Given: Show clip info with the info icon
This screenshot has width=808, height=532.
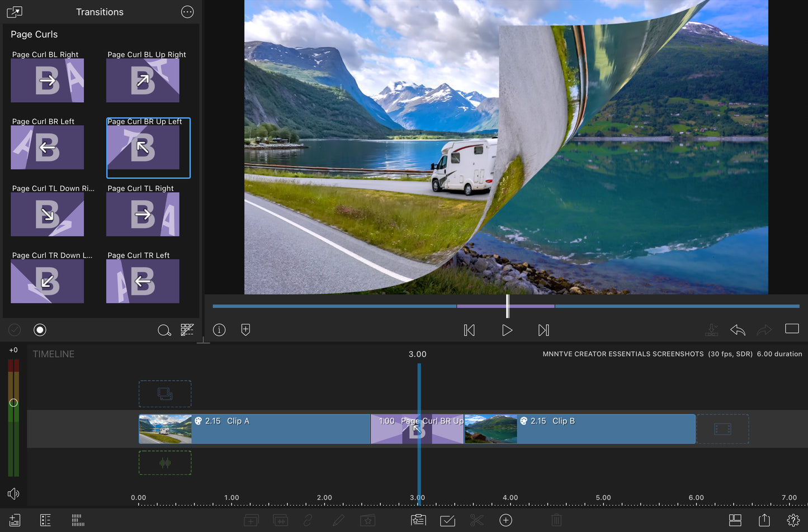Looking at the screenshot, I should point(219,330).
